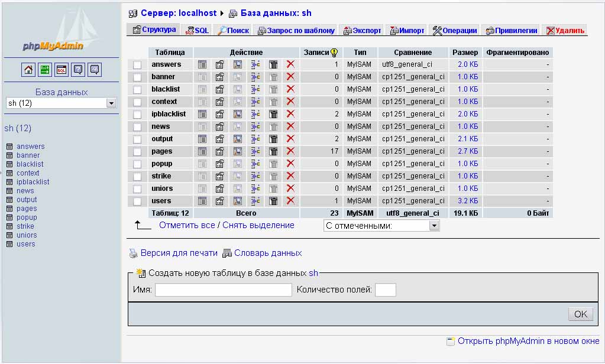Open structure icon for uniors table
The height and width of the screenshot is (364, 605).
[x=219, y=188]
